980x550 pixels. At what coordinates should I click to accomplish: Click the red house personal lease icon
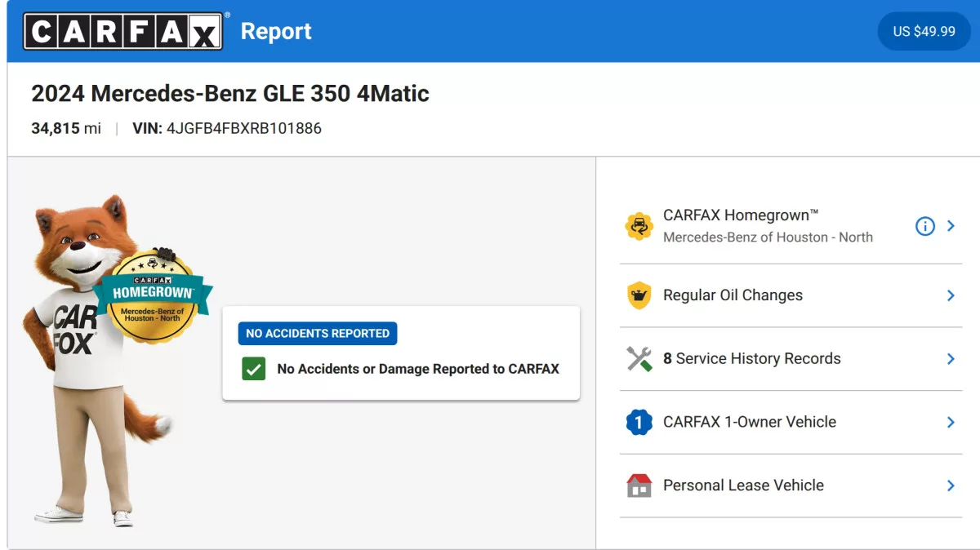click(x=639, y=486)
